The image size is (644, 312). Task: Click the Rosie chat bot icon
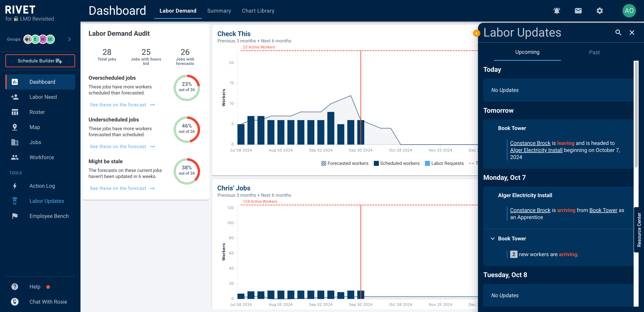(x=15, y=301)
